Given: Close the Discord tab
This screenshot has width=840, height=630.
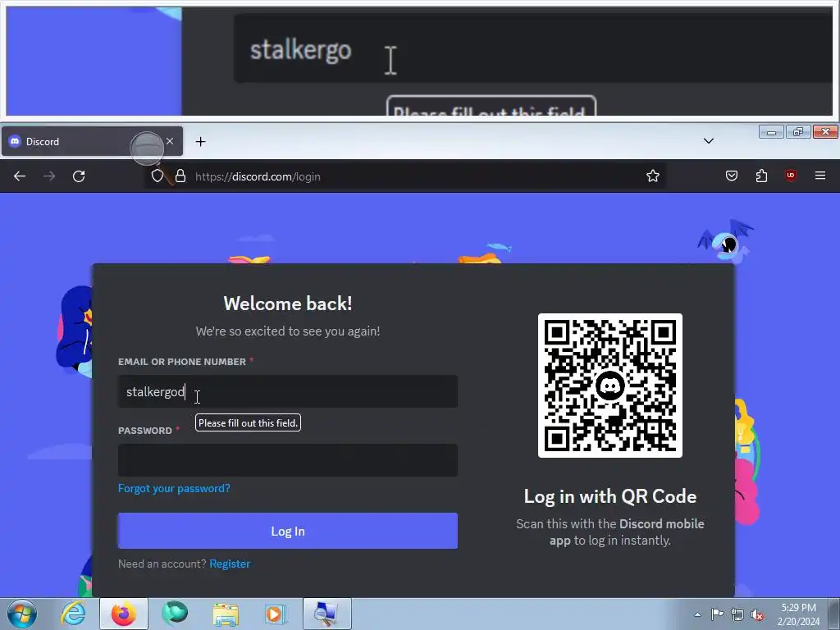Looking at the screenshot, I should 170,141.
